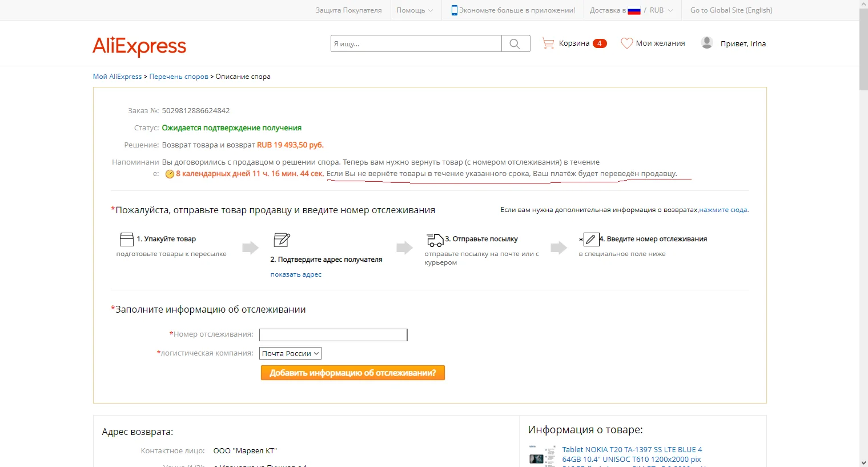Click the Мой AliExpress breadcrumb link
The width and height of the screenshot is (868, 467).
pyautogui.click(x=117, y=77)
